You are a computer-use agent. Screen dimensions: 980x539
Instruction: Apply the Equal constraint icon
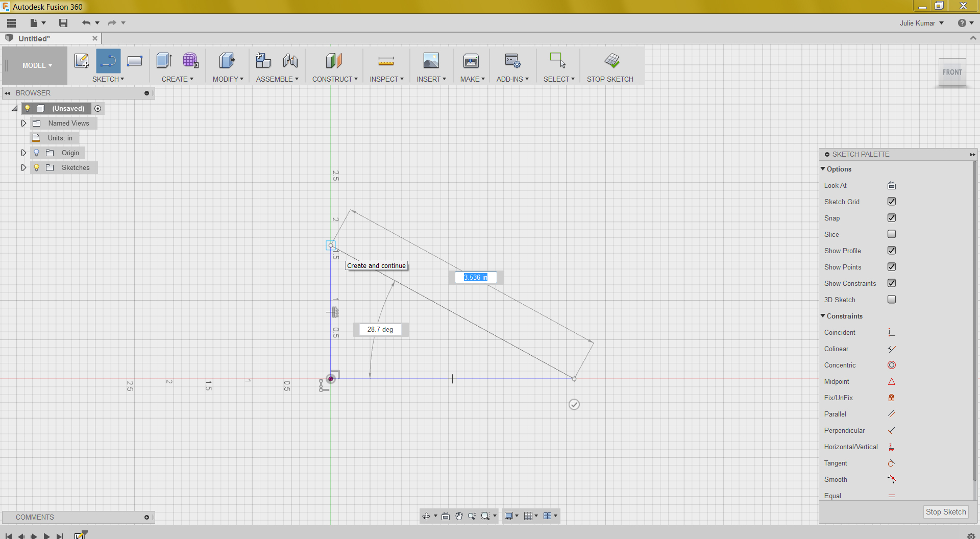(x=892, y=496)
